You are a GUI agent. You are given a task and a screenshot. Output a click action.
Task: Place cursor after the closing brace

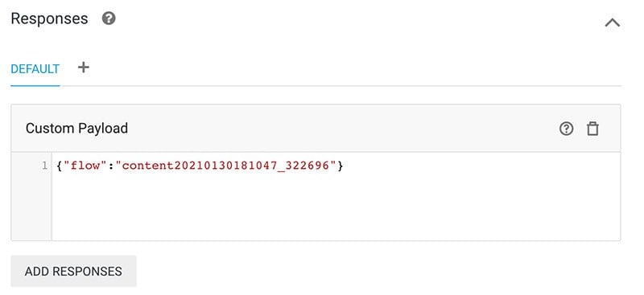(344, 166)
